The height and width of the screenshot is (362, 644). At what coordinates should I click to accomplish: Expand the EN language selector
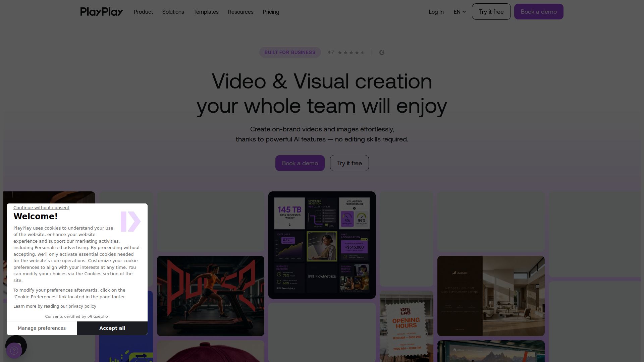(x=460, y=12)
